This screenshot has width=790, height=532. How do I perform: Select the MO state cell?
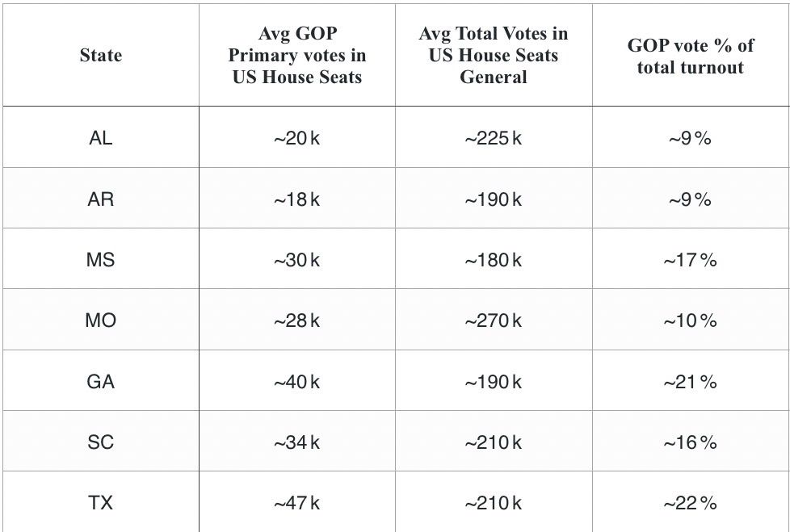point(101,320)
